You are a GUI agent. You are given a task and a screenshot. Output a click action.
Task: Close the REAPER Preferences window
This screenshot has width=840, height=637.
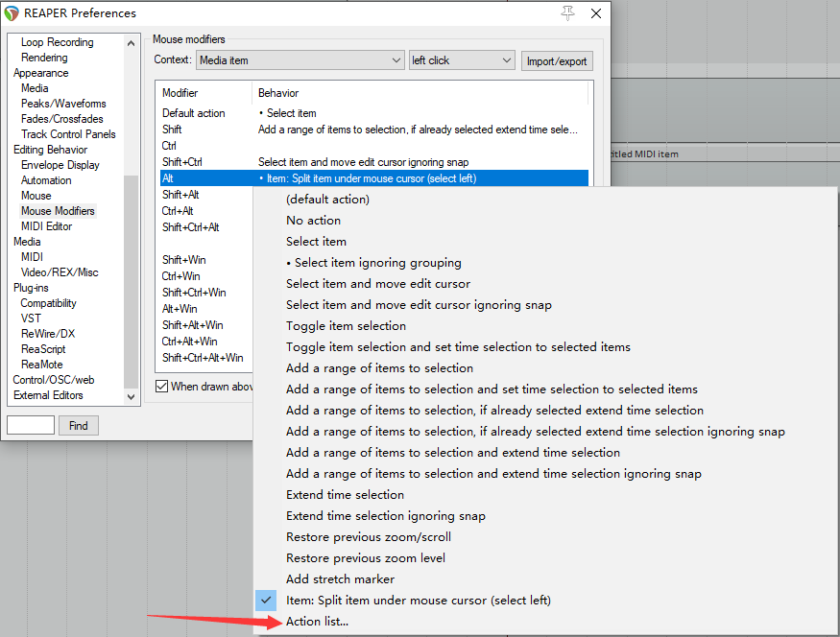coord(596,13)
